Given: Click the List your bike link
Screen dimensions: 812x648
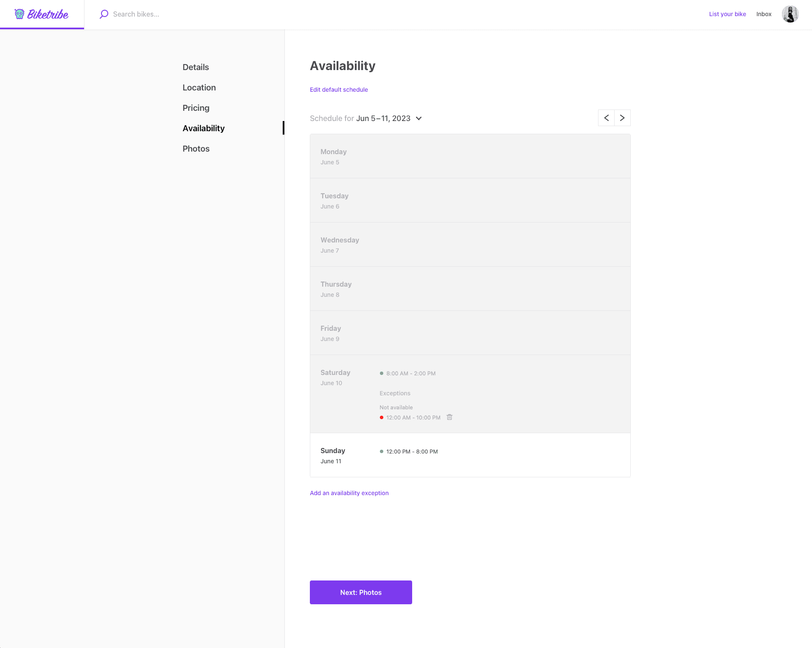Looking at the screenshot, I should pos(727,14).
